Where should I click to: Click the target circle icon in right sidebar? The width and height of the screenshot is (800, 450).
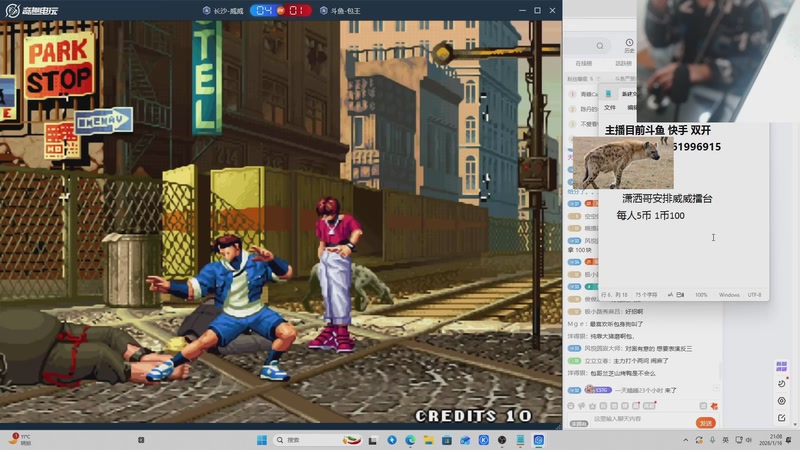pyautogui.click(x=782, y=401)
